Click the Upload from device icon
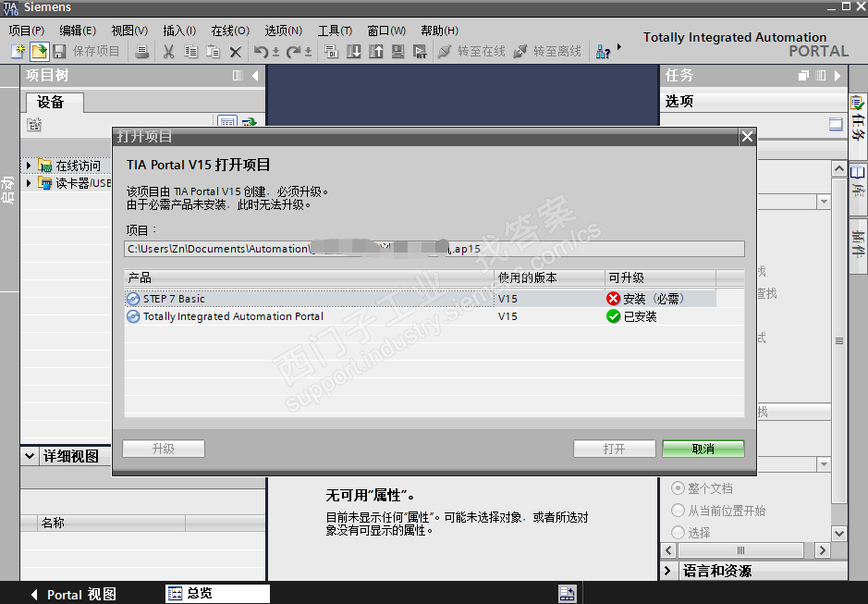This screenshot has height=604, width=868. click(x=376, y=52)
